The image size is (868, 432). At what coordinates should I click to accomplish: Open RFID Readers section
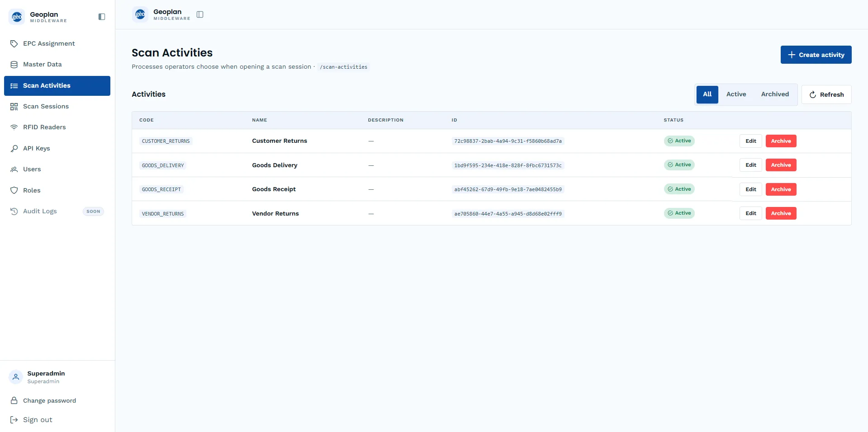57,127
